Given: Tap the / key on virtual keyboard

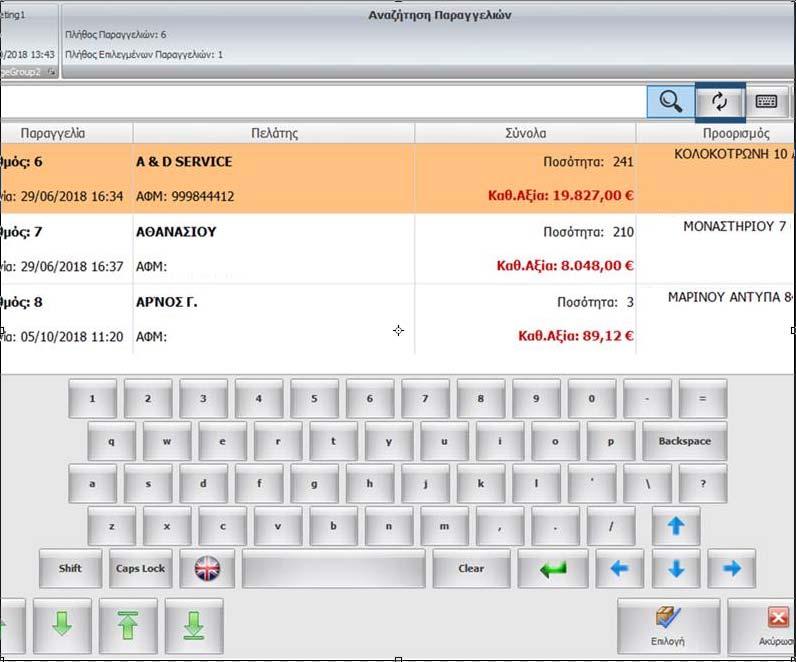Looking at the screenshot, I should pos(611,526).
